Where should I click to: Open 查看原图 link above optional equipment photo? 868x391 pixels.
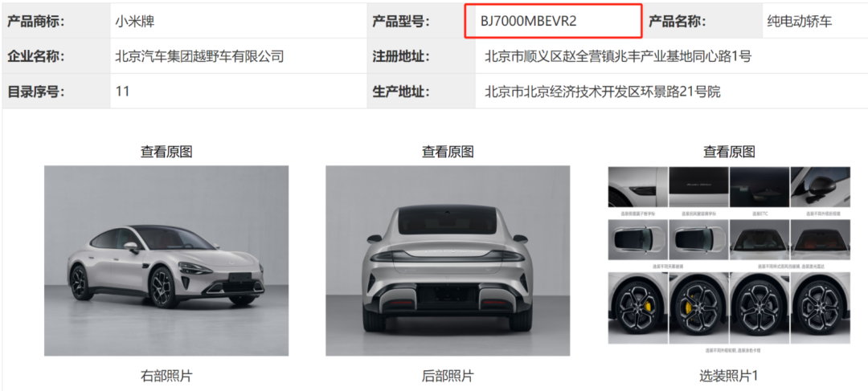click(x=729, y=152)
